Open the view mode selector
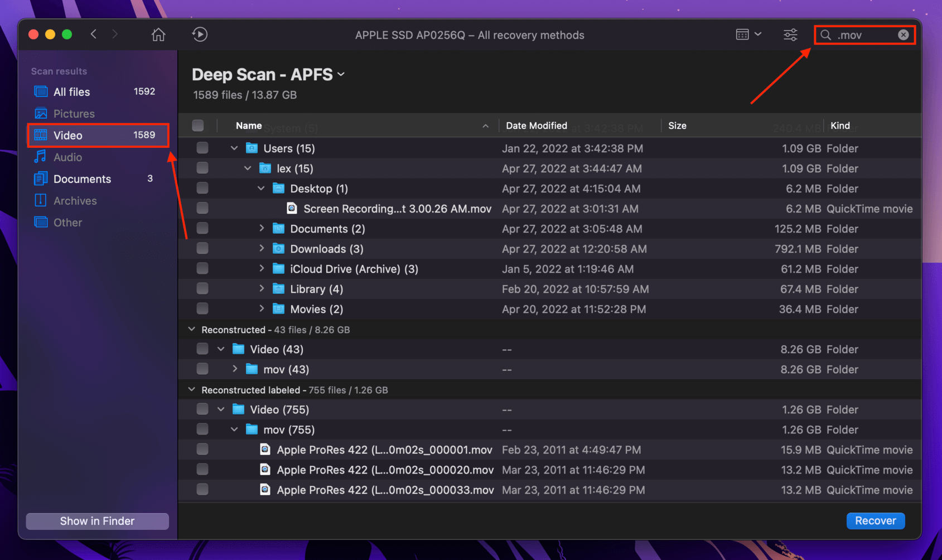This screenshot has width=942, height=560. pos(748,35)
